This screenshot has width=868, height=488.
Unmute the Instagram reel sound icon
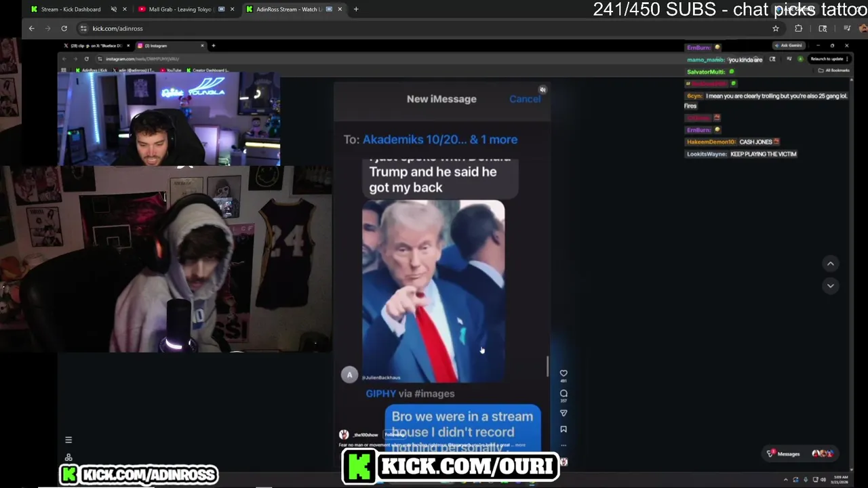[542, 89]
